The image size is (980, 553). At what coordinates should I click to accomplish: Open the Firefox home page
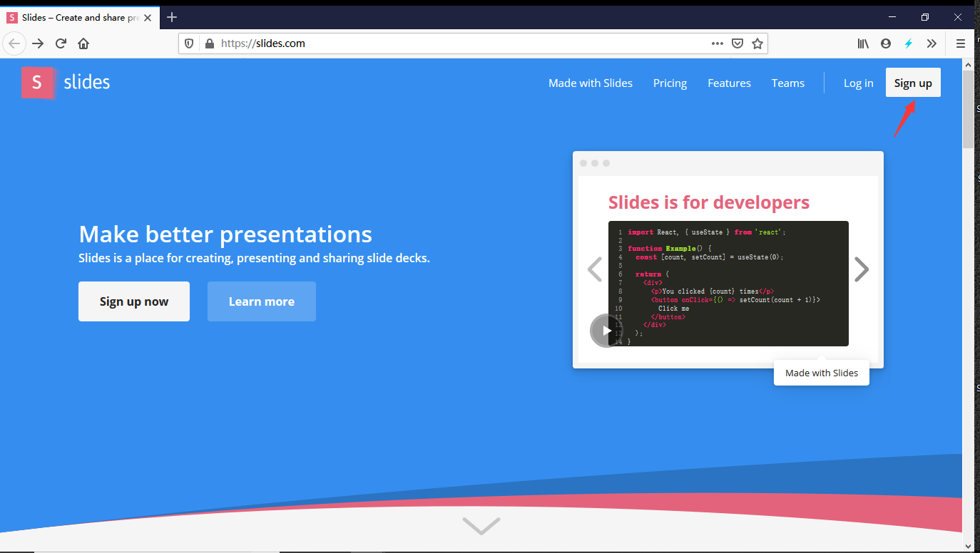[83, 43]
